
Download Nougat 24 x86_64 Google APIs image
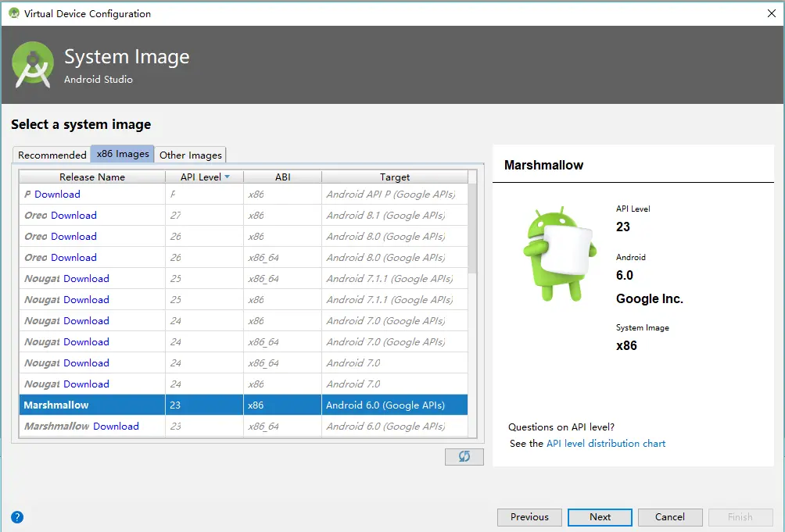86,341
